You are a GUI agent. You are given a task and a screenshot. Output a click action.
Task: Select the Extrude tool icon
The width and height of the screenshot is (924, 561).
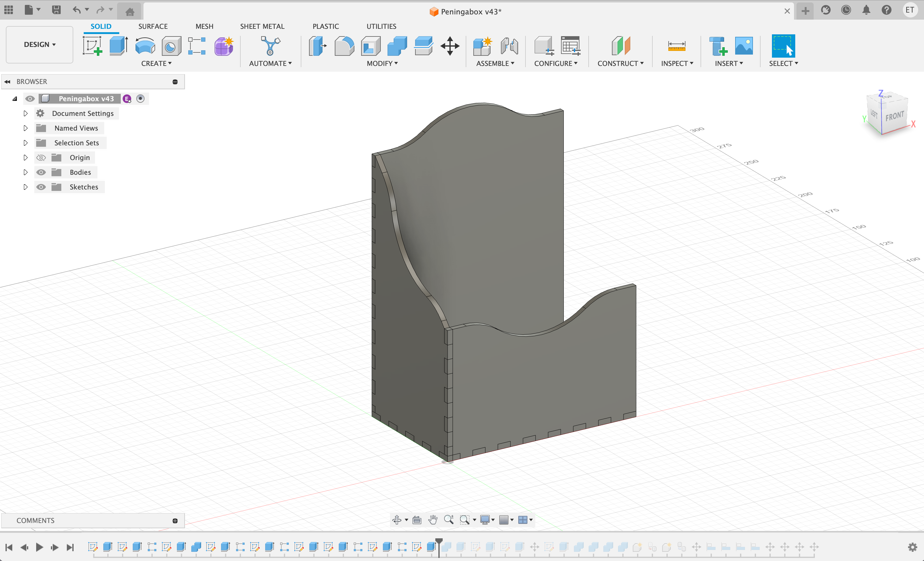pyautogui.click(x=119, y=46)
